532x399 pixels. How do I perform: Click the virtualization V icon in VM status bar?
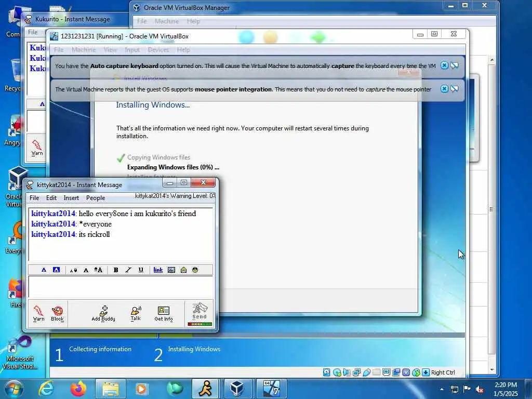tap(406, 373)
